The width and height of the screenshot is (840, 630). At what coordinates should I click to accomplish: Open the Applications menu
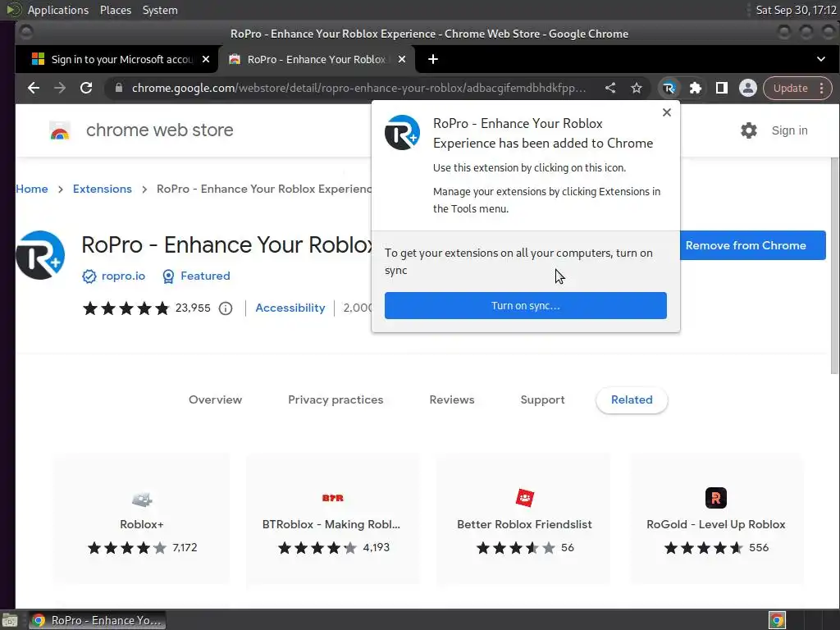(x=58, y=10)
